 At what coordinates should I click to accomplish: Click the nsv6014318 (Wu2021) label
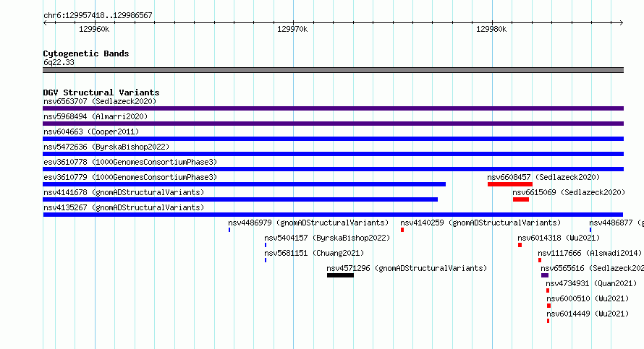pyautogui.click(x=559, y=238)
